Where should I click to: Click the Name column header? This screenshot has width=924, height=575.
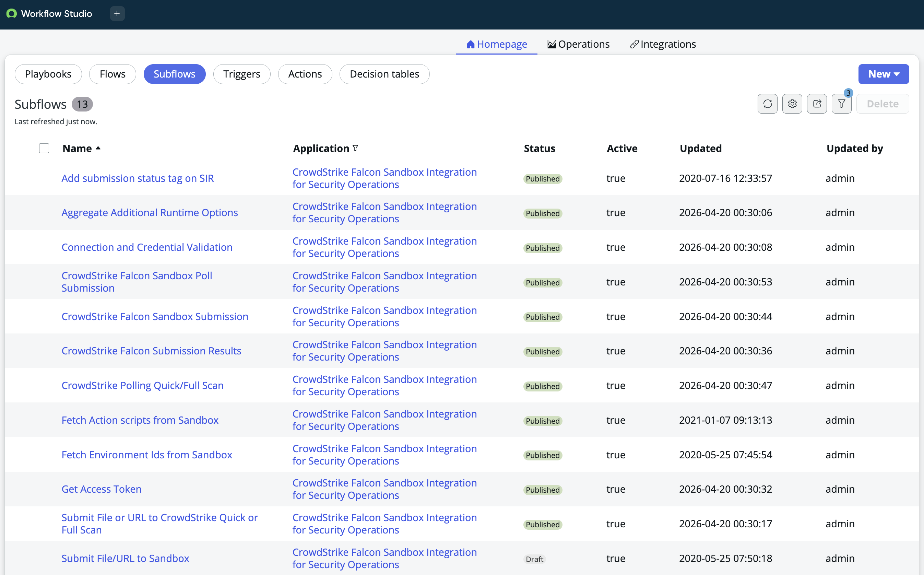[x=77, y=148]
